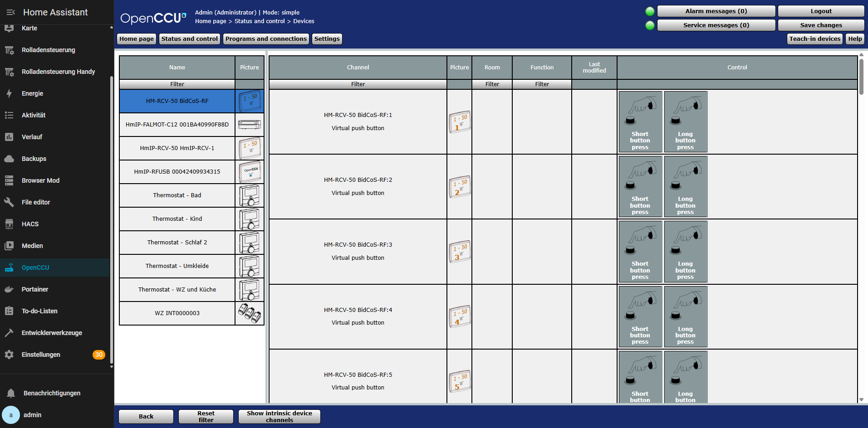
Task: Collapse the Home Assistant sidebar menu icon
Action: click(11, 12)
